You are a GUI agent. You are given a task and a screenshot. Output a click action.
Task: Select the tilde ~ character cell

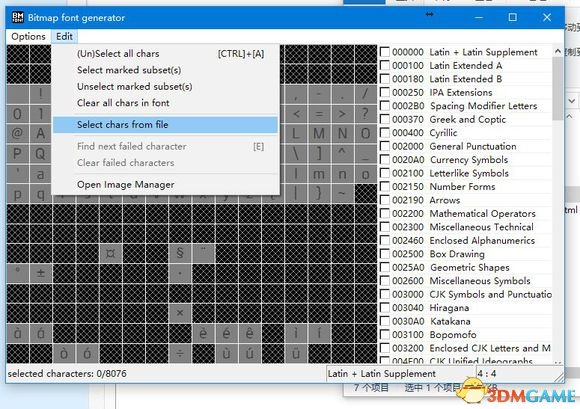(342, 193)
